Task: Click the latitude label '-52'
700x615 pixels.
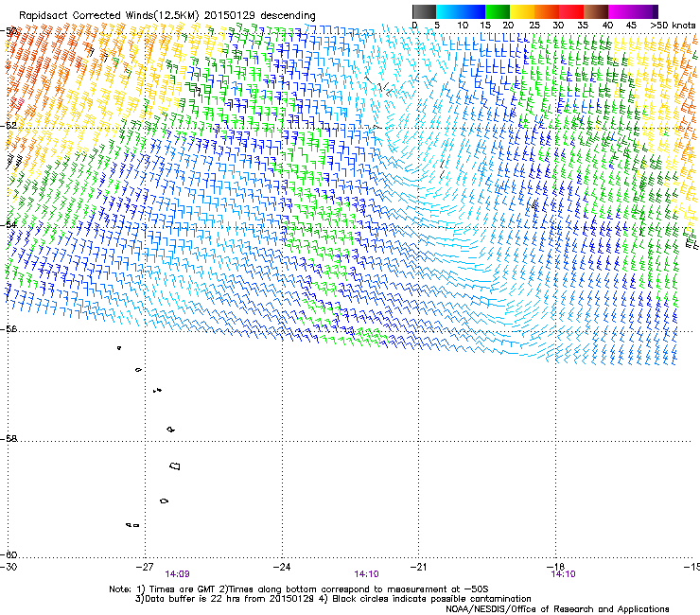Action: point(9,126)
